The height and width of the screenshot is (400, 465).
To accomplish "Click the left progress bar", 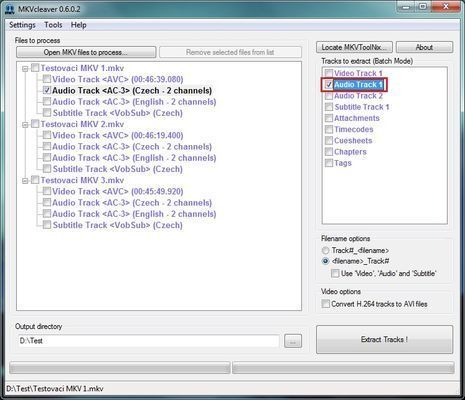I will coord(120,368).
